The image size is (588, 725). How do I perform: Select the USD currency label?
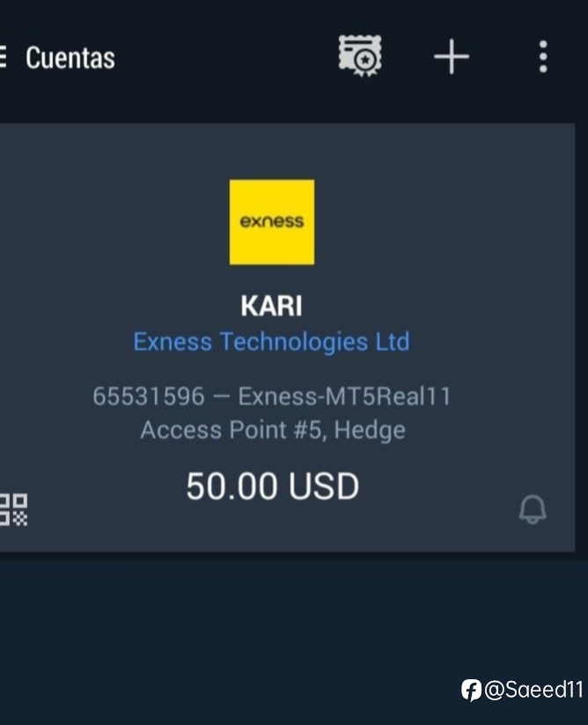tap(324, 486)
